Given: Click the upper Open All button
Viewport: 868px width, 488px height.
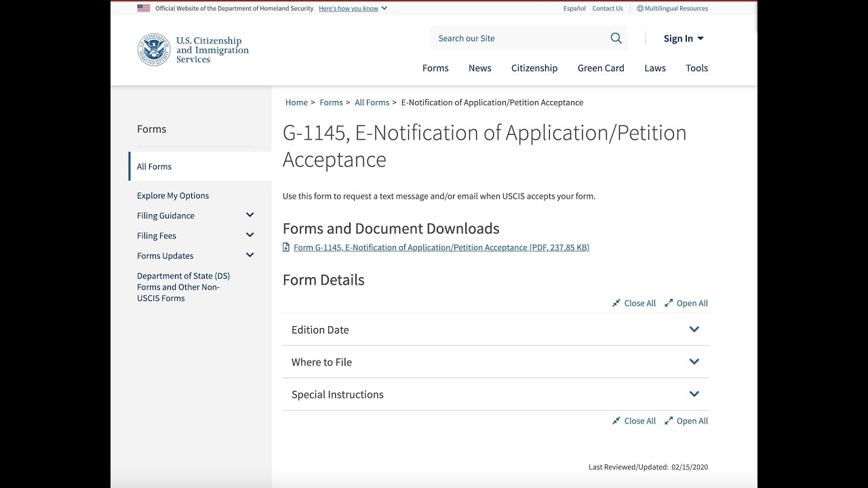Looking at the screenshot, I should [x=686, y=303].
